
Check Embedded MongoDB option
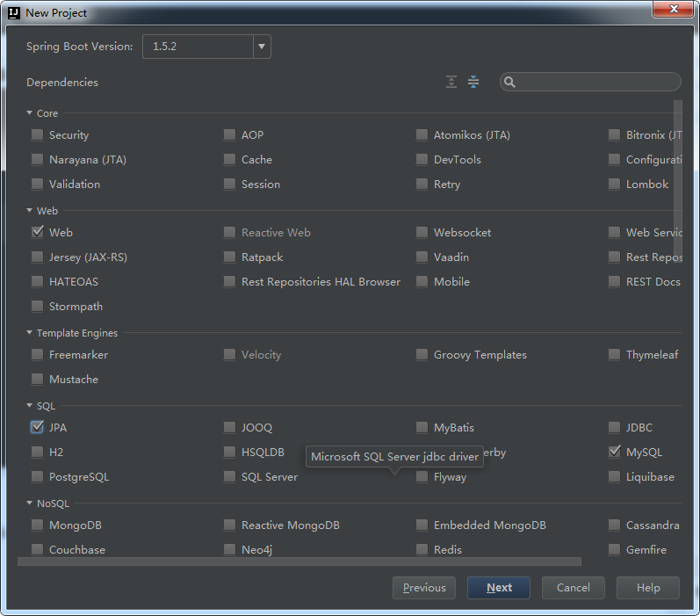pyautogui.click(x=422, y=525)
